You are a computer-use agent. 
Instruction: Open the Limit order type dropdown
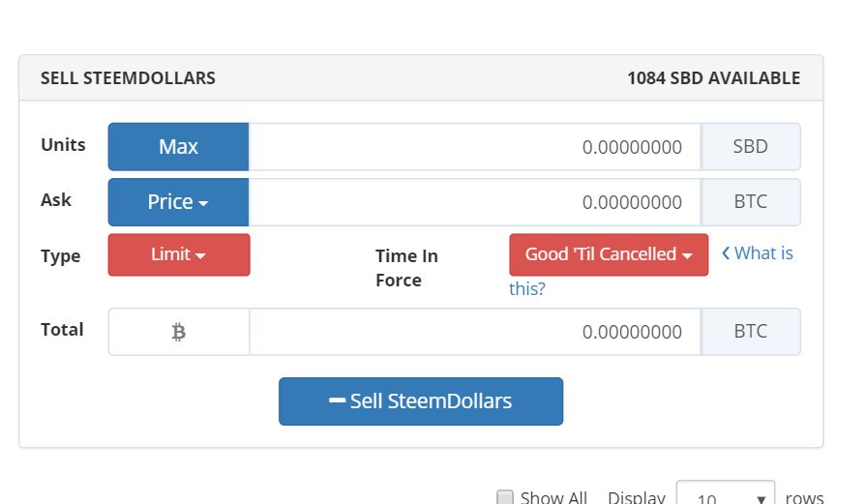[179, 254]
